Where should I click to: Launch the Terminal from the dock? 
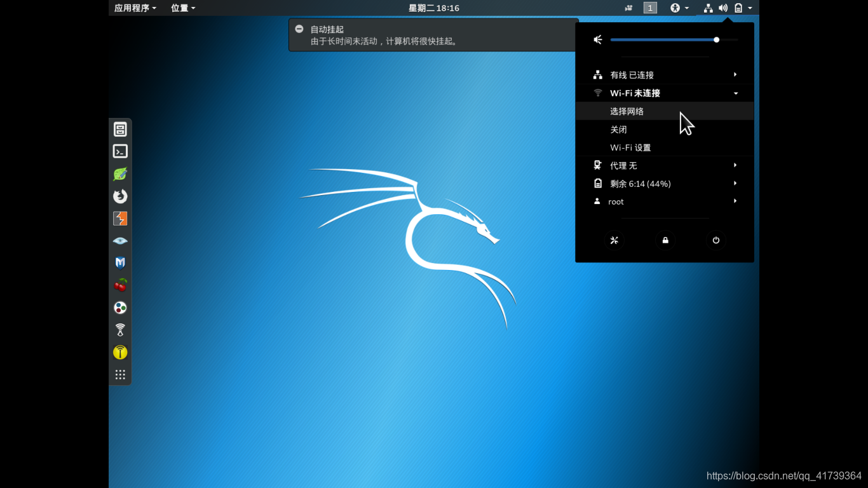pos(120,151)
